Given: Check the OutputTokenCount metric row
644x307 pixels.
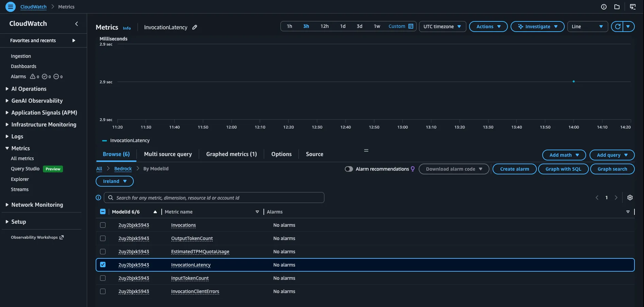Looking at the screenshot, I should coord(103,238).
